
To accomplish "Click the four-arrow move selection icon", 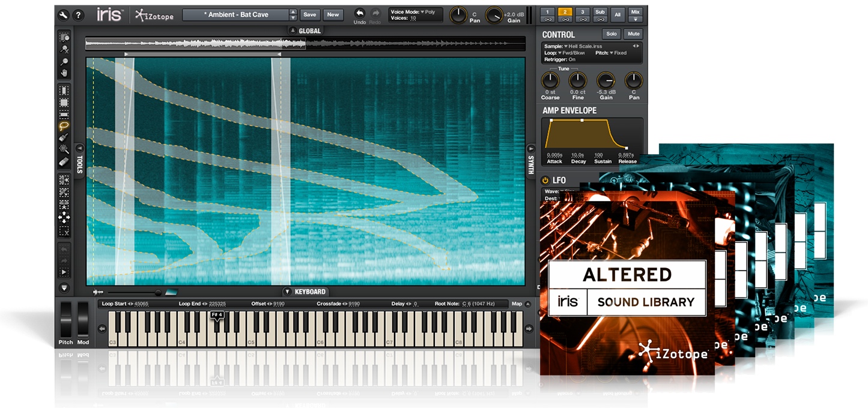I will [64, 217].
